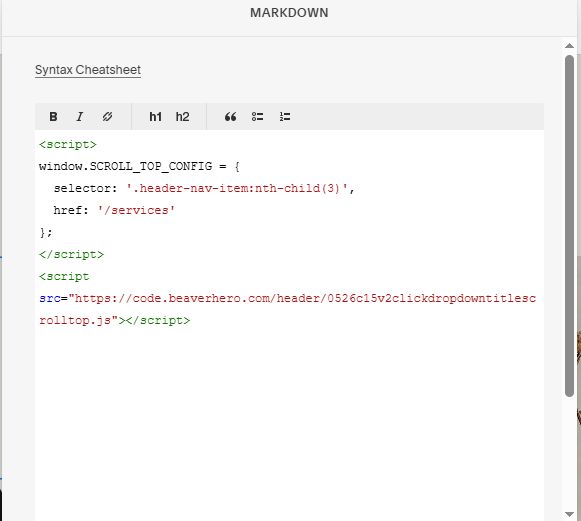Screen dimensions: 581x521
Task: Click the scrollbar up arrow
Action: click(569, 46)
